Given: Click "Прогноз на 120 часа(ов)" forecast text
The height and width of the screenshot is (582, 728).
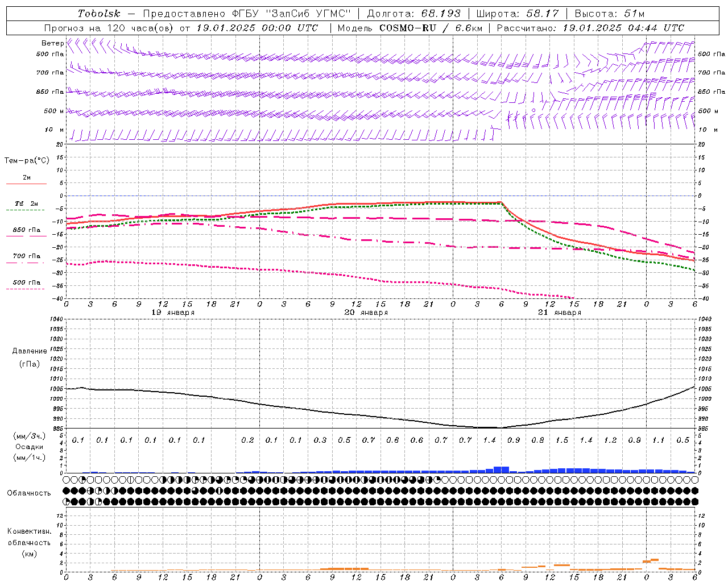Looking at the screenshot, I should [109, 28].
